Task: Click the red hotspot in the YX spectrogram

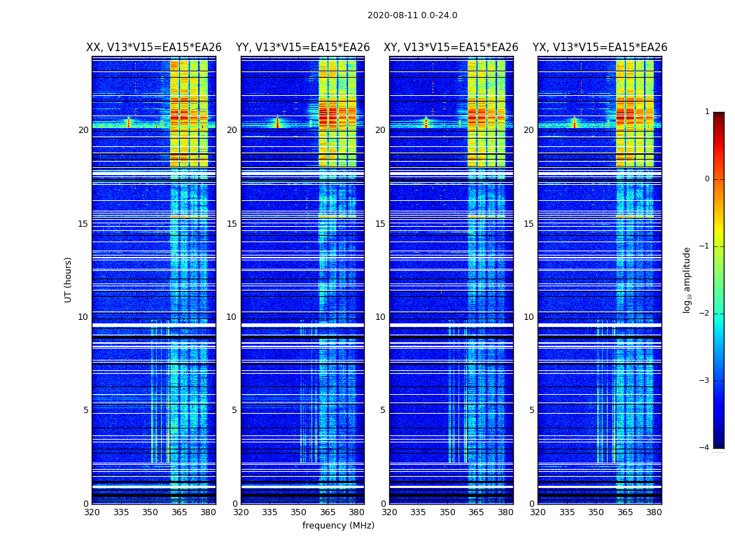Action: [575, 123]
